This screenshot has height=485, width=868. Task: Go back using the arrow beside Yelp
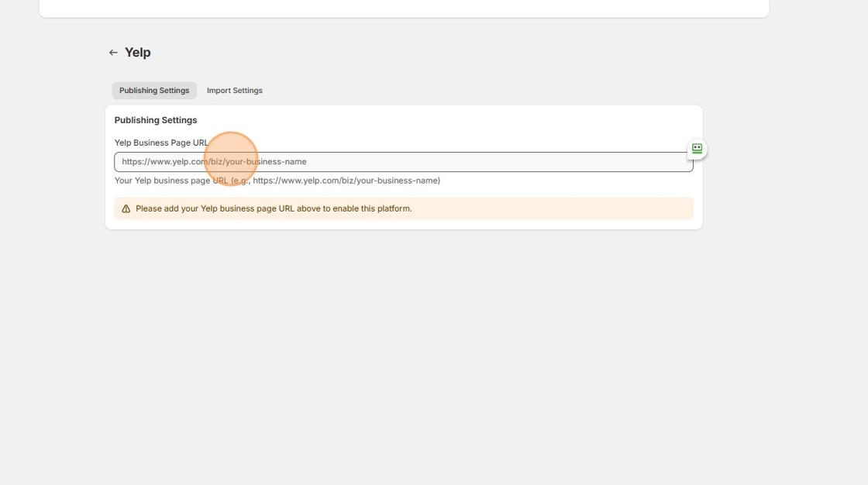pos(113,53)
